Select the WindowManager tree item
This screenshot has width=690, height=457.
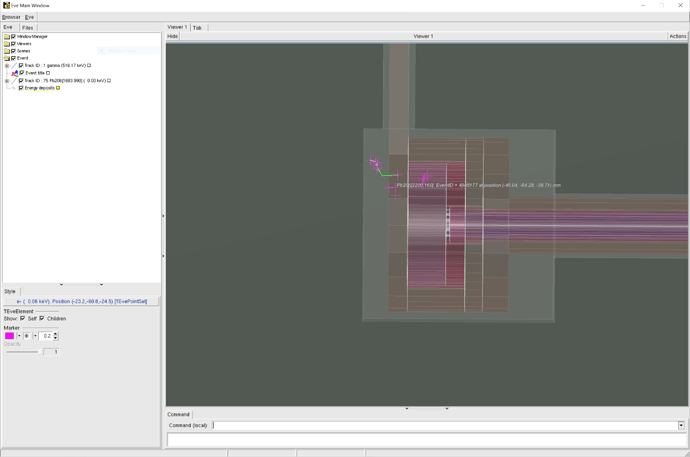click(x=32, y=37)
